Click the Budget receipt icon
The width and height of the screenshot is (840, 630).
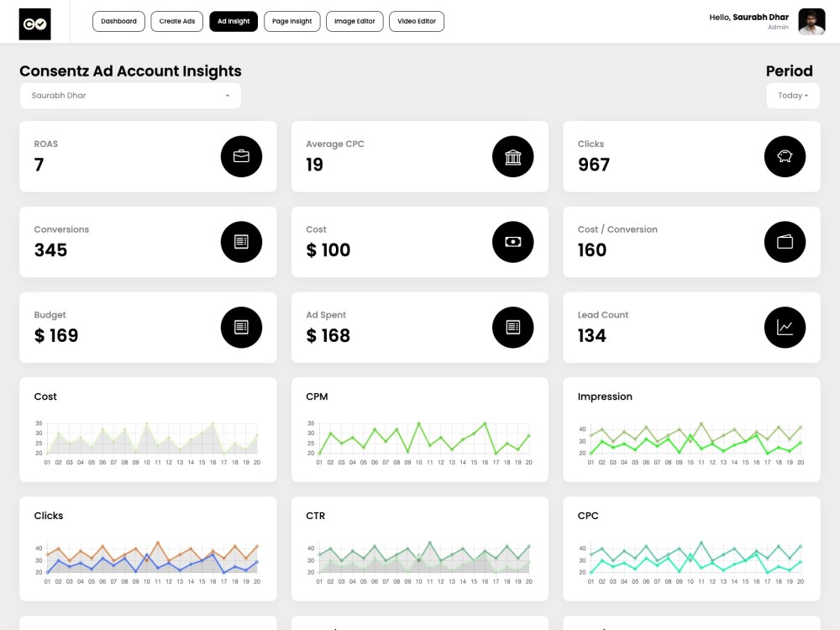(x=241, y=328)
